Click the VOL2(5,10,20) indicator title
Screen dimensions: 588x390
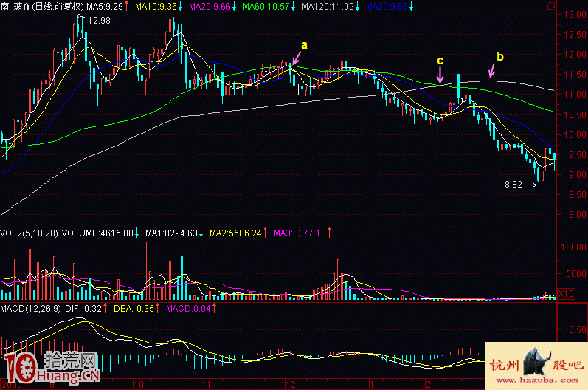coord(29,233)
